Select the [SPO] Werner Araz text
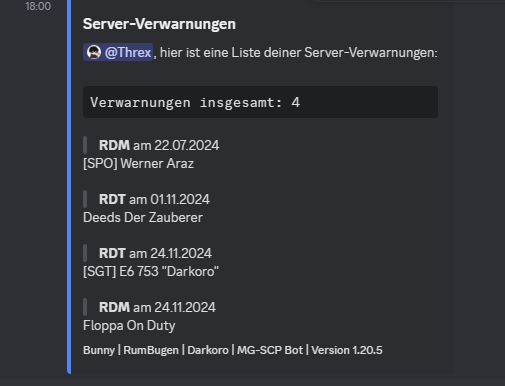The height and width of the screenshot is (386, 505). [138, 164]
